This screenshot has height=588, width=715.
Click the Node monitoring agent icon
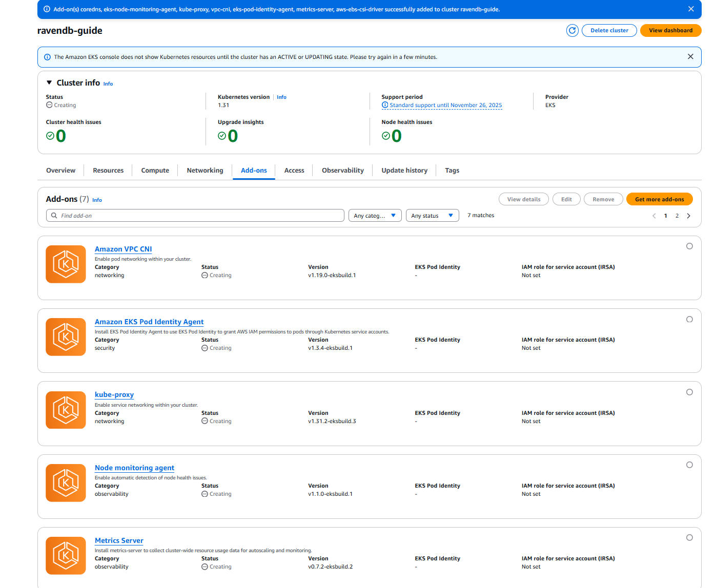point(66,483)
